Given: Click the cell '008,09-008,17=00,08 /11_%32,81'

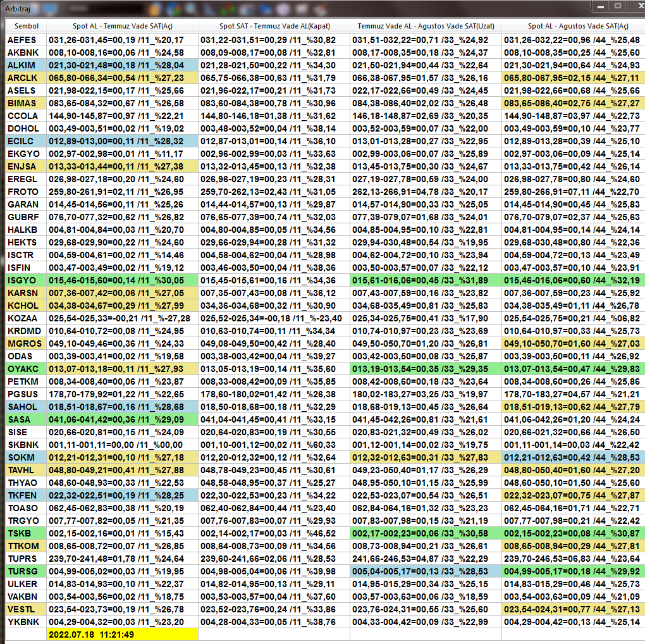Looking at the screenshot, I should pos(274,53).
